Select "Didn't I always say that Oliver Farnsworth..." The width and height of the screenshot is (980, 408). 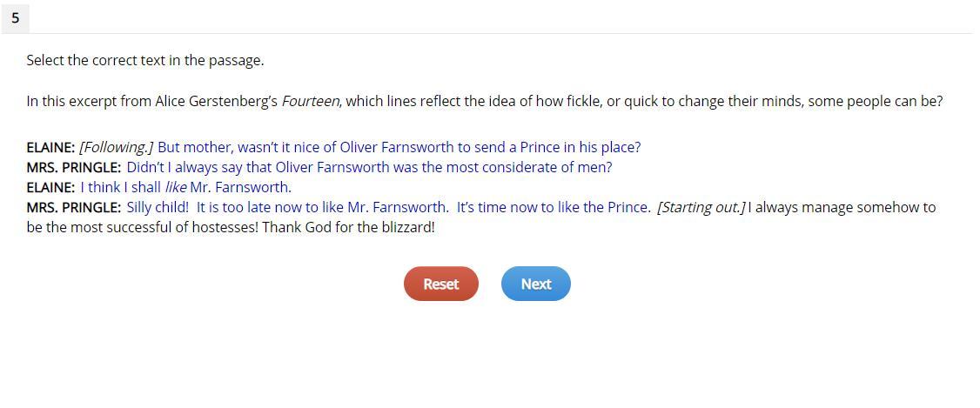point(369,167)
